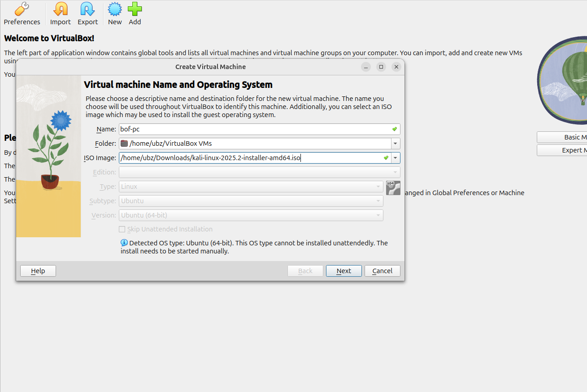The height and width of the screenshot is (392, 587).
Task: Toggle Skip Unattended Installation checkbox
Action: [122, 229]
